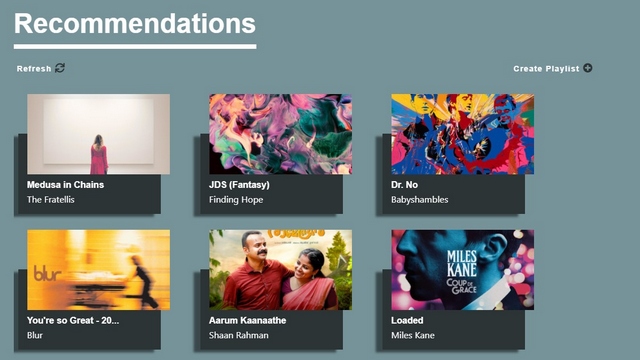The image size is (640, 360).
Task: Click the Recommendations page heading
Action: (x=135, y=24)
